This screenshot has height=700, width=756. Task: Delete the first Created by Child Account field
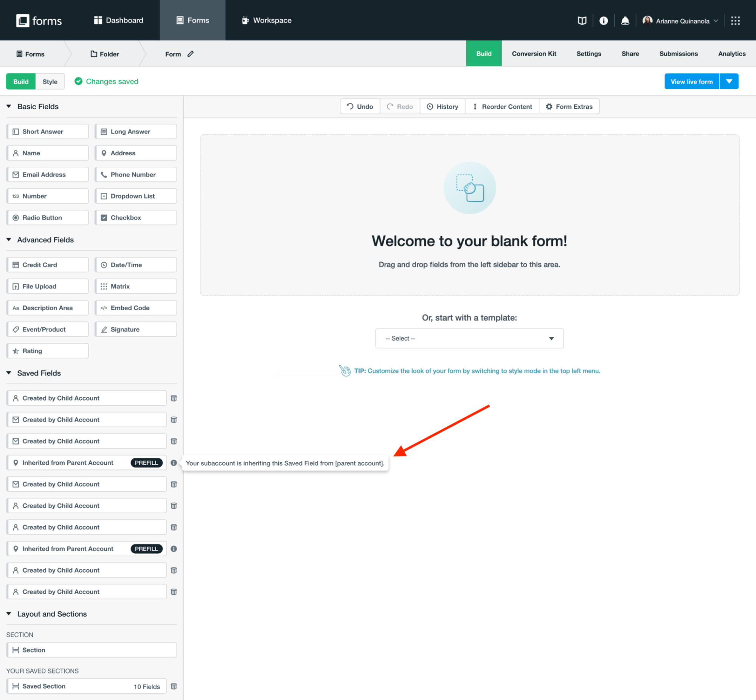pyautogui.click(x=174, y=398)
